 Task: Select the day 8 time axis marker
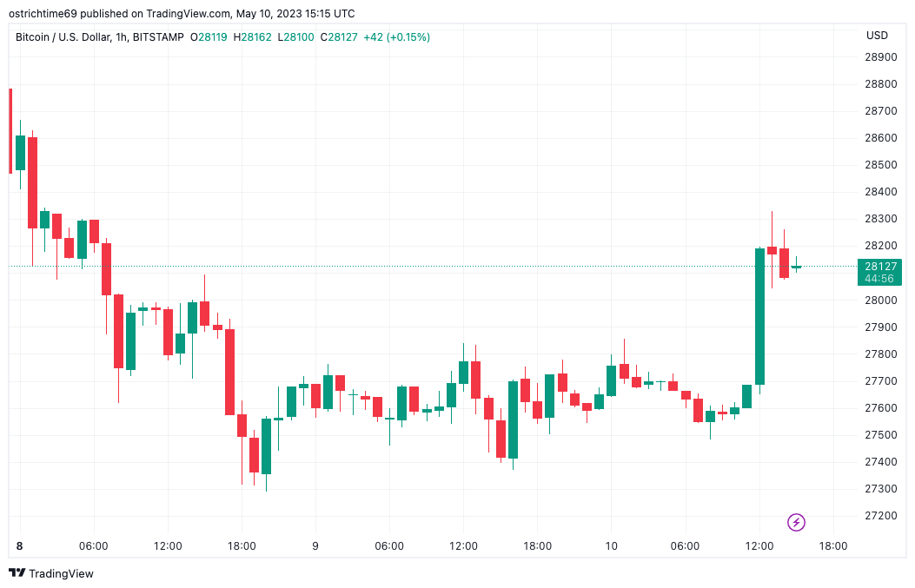pos(19,546)
